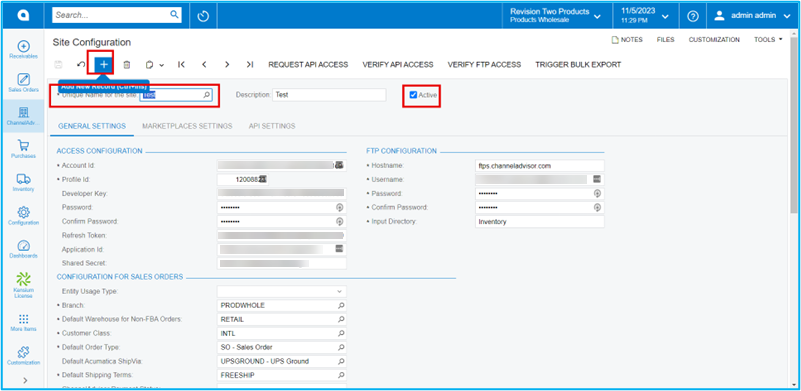Viewport: 801px width, 391px height.
Task: Open recent history clock icon
Action: (x=203, y=16)
